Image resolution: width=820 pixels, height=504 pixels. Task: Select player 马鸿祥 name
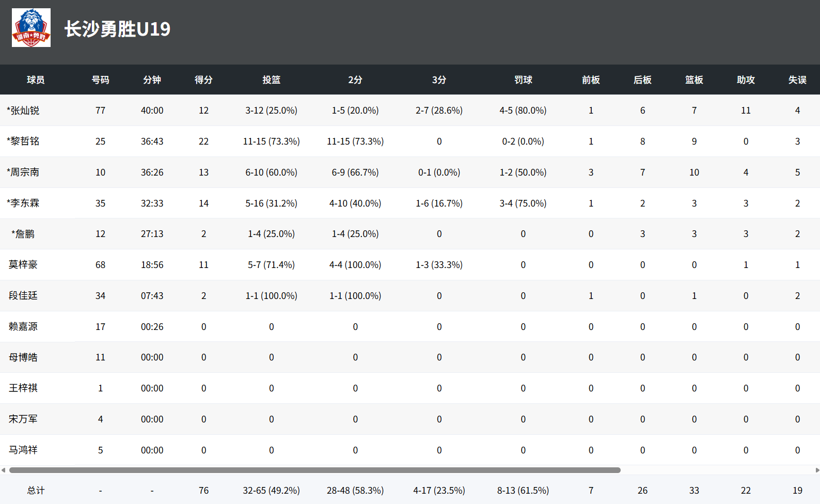(x=23, y=450)
